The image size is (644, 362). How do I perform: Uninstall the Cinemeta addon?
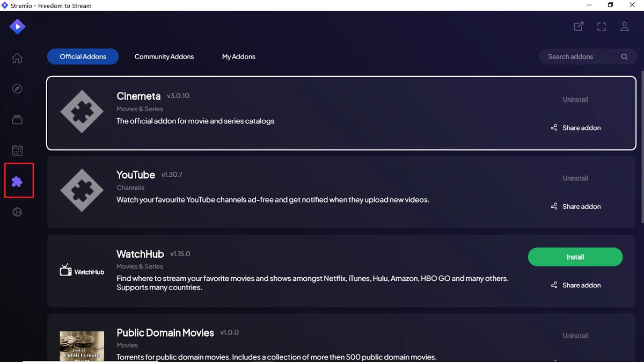575,99
